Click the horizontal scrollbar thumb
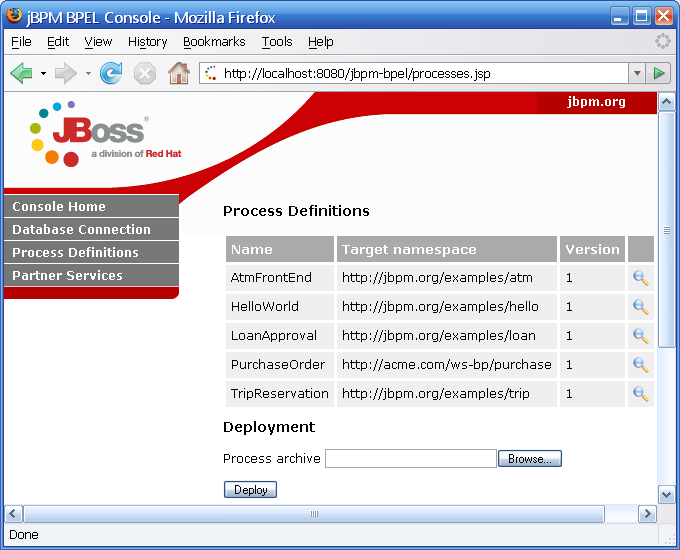Image resolution: width=680 pixels, height=550 pixels. [314, 514]
